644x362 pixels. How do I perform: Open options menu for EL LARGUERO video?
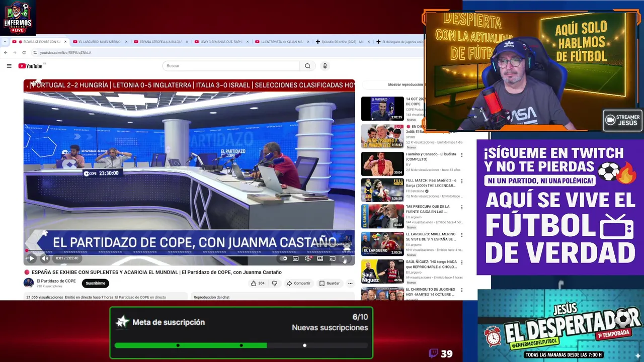pos(462,236)
